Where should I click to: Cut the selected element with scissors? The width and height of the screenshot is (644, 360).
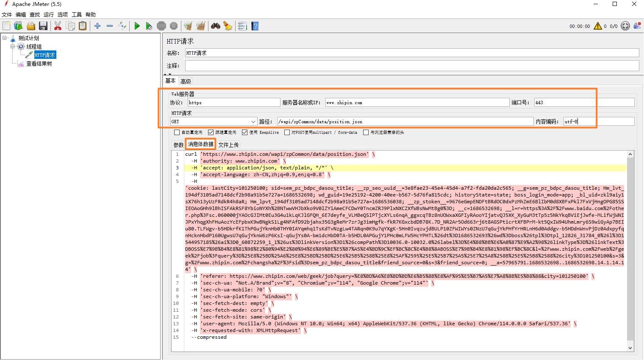pyautogui.click(x=58, y=26)
